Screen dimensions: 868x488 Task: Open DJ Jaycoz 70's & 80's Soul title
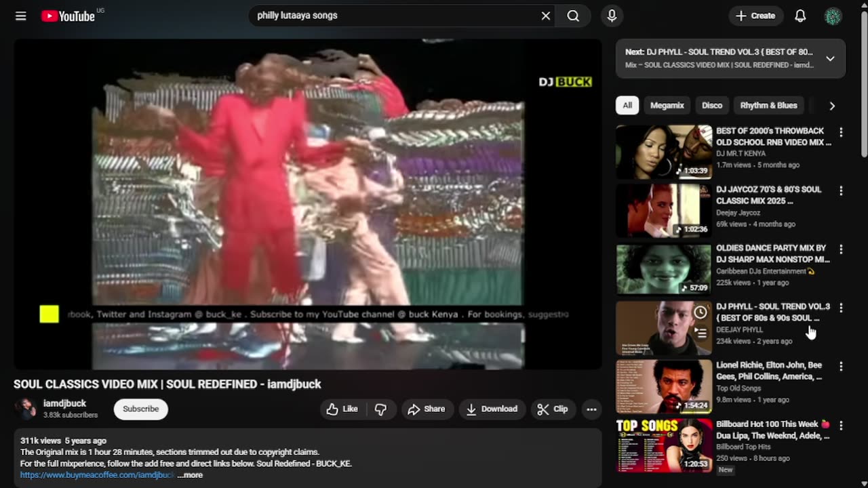[769, 195]
